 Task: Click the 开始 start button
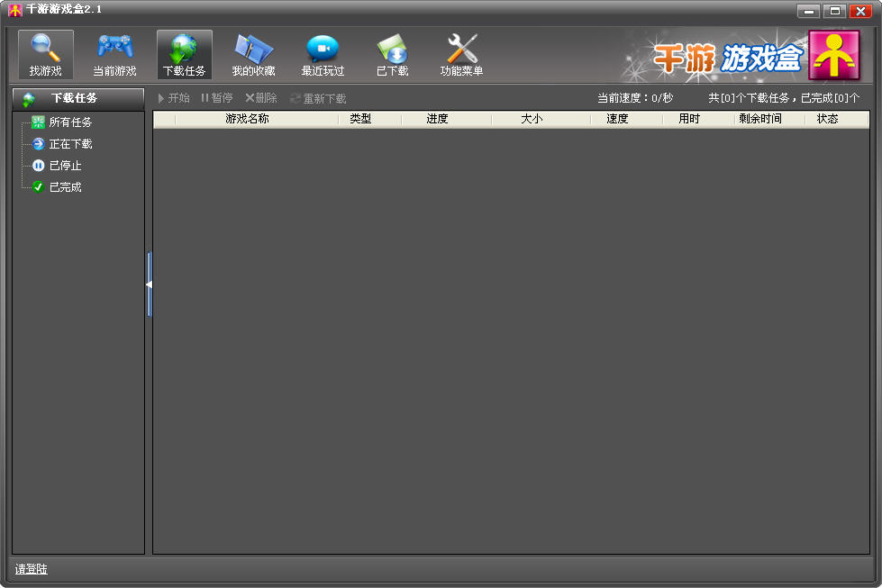(x=174, y=98)
